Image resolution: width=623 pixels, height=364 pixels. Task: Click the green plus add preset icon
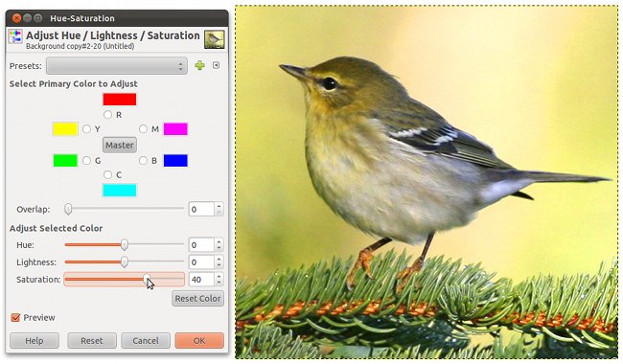pyautogui.click(x=199, y=65)
